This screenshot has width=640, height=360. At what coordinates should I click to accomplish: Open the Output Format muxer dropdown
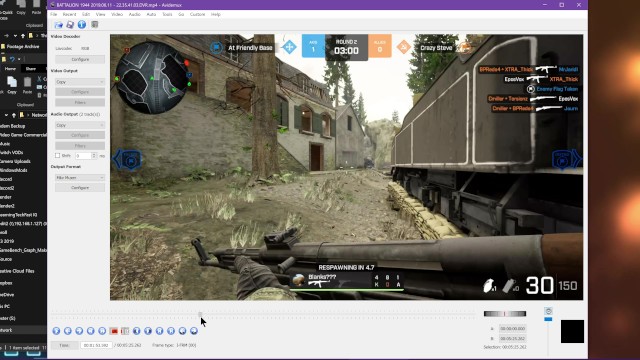pos(80,178)
